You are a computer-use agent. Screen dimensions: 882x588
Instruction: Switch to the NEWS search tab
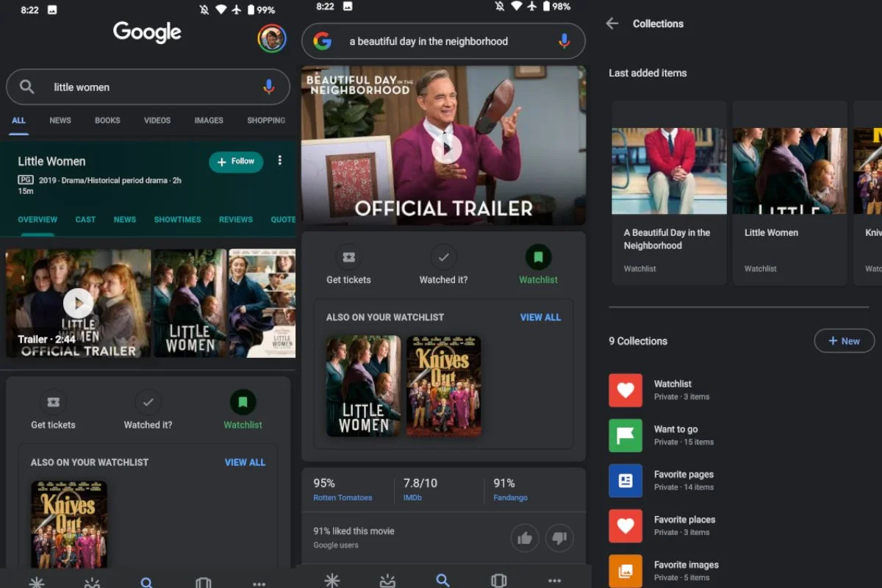pos(60,121)
